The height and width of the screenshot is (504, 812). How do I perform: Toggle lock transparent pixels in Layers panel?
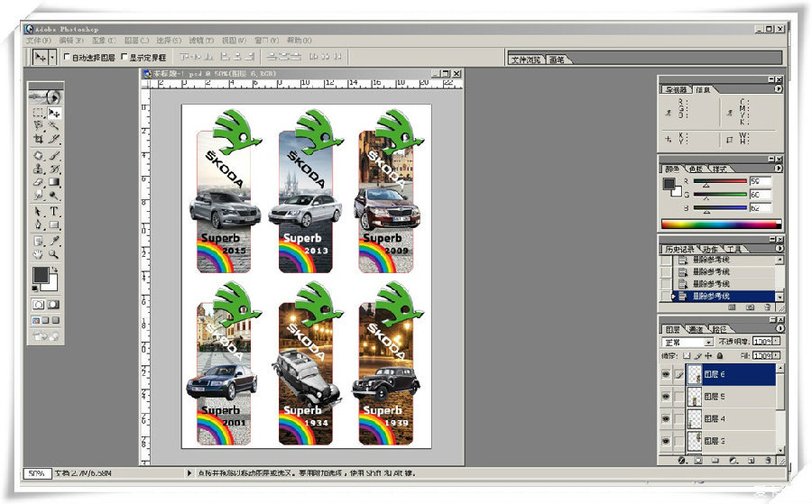pyautogui.click(x=687, y=356)
